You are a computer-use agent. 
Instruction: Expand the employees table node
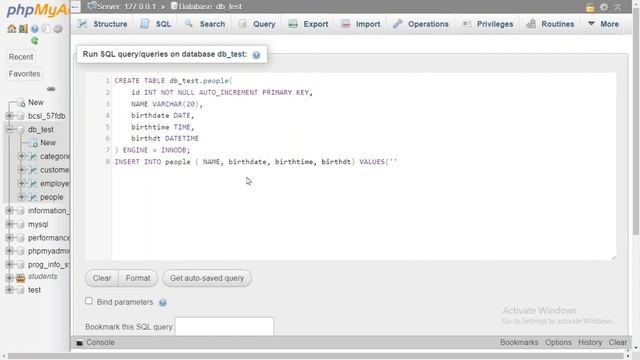tap(22, 183)
